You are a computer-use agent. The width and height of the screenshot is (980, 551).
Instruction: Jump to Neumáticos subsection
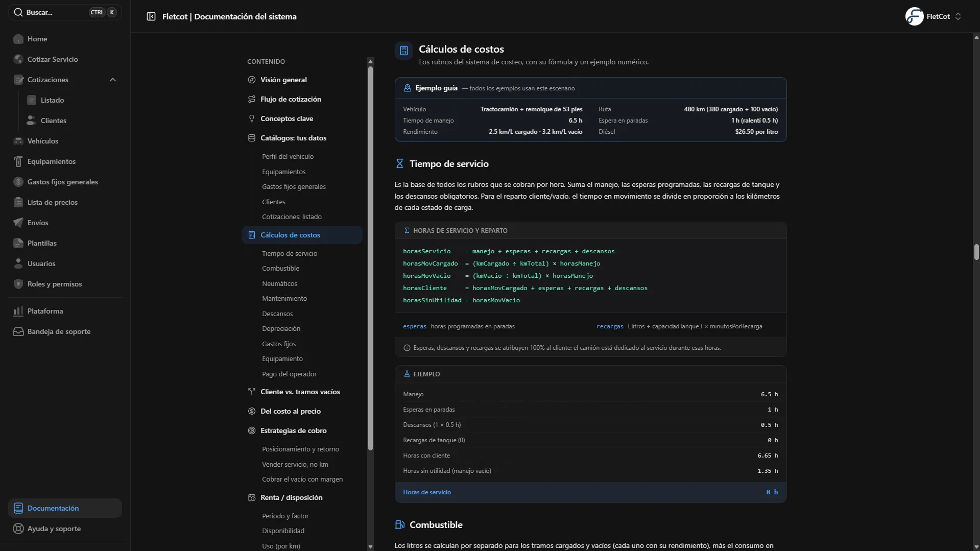click(279, 283)
